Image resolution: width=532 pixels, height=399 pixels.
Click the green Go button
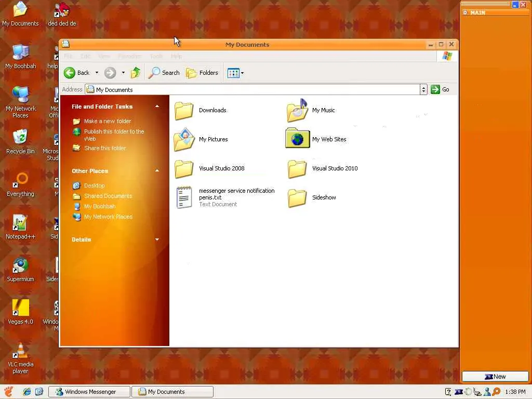point(440,89)
